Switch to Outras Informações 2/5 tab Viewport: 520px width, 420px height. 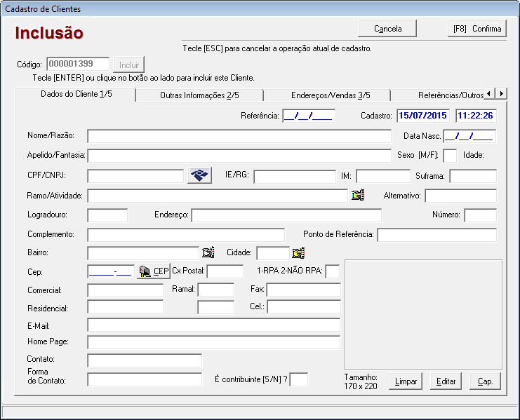pos(199,95)
